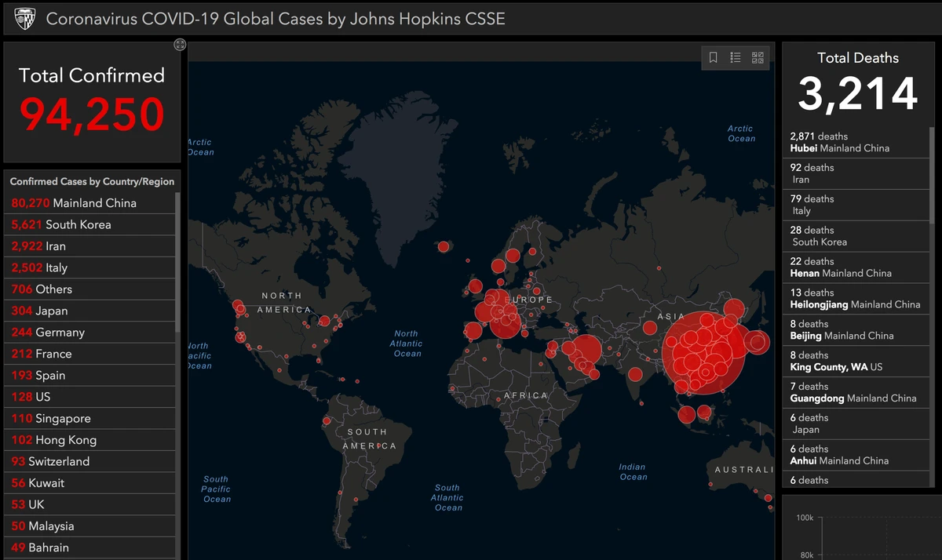
Task: Open the bookmarks icon on the map
Action: pyautogui.click(x=714, y=57)
